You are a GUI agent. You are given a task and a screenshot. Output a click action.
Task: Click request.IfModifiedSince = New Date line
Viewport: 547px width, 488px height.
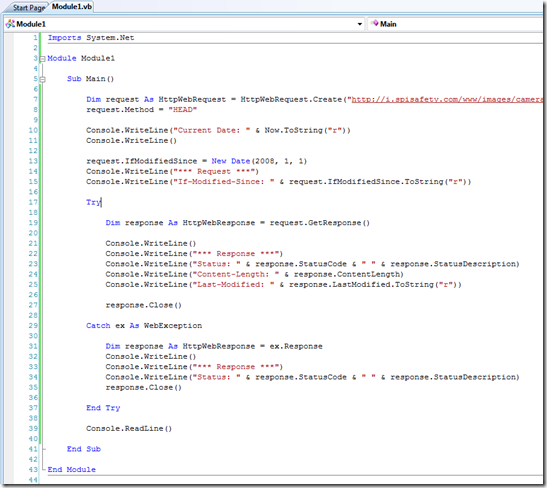[x=196, y=161]
